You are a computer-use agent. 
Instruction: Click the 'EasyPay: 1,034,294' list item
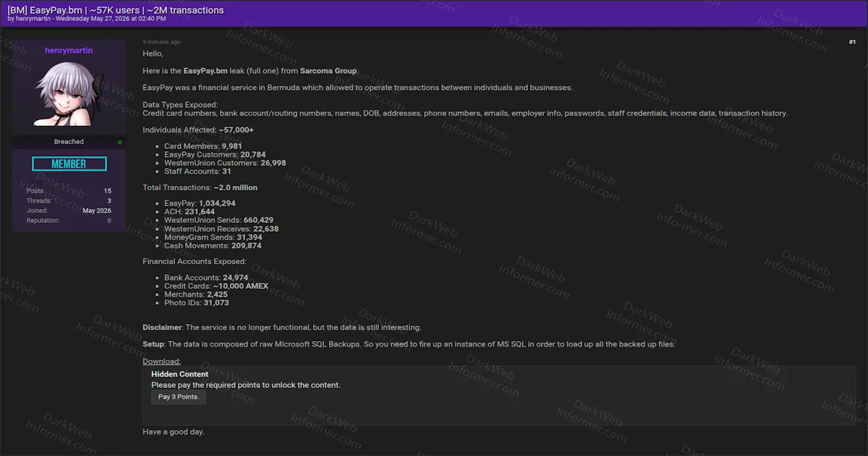coord(200,203)
